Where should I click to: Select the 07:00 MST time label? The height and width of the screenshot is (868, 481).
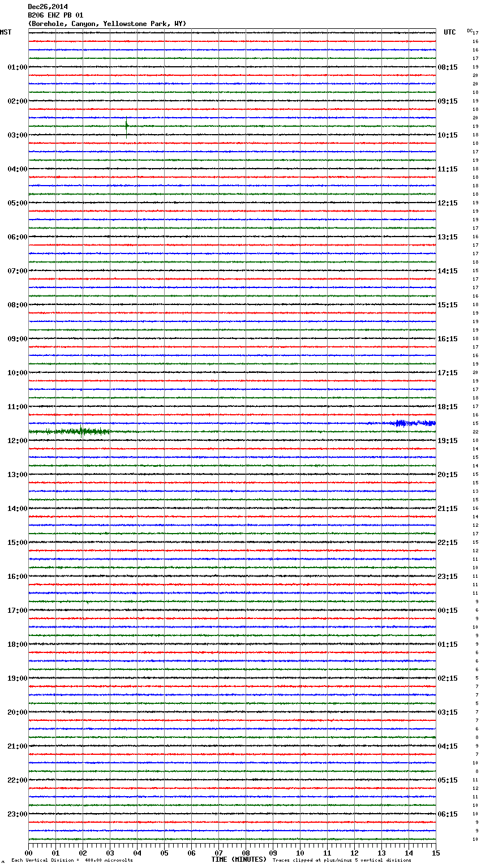[x=18, y=271]
